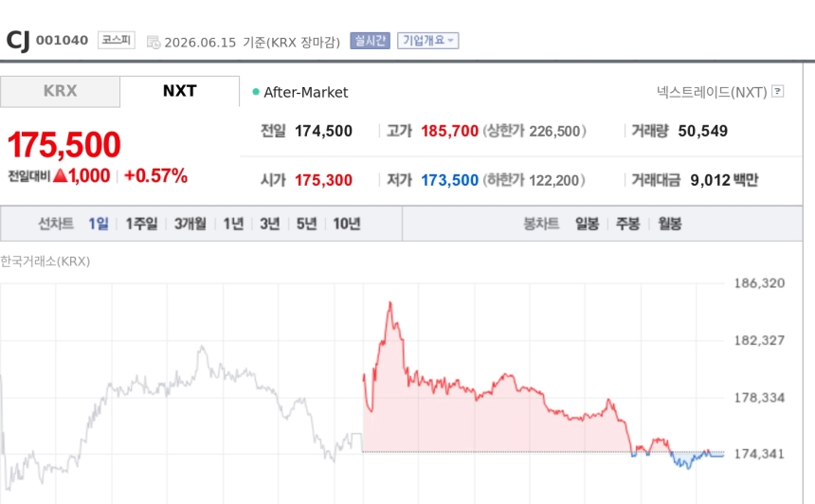Image resolution: width=815 pixels, height=504 pixels.
Task: Click the 코스피 market badge
Action: 117,40
